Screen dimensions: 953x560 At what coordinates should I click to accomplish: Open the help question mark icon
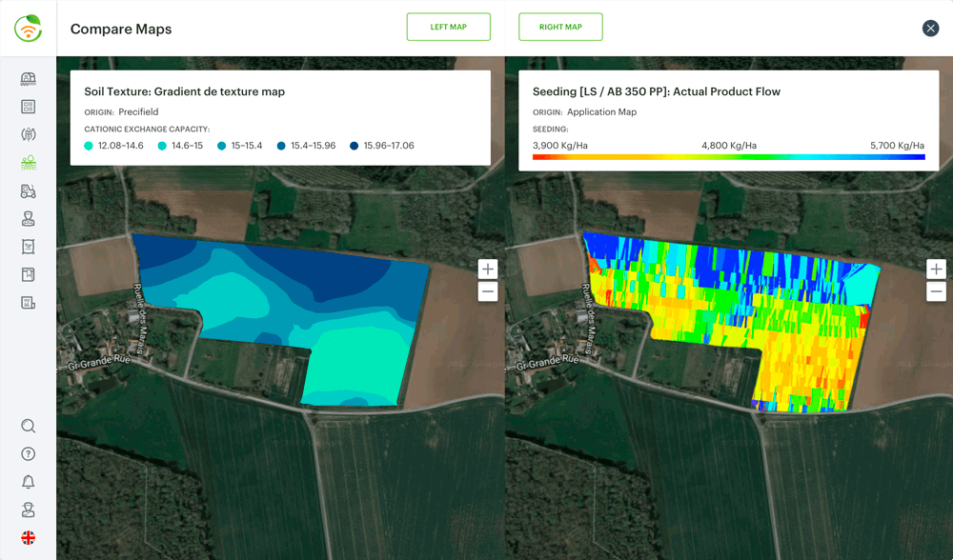(28, 454)
